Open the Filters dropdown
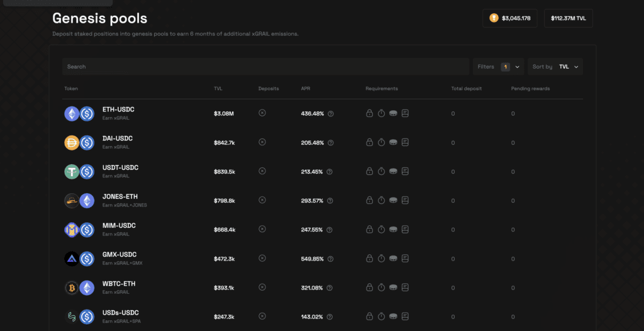Screen dimensions: 644x331 pyautogui.click(x=498, y=67)
